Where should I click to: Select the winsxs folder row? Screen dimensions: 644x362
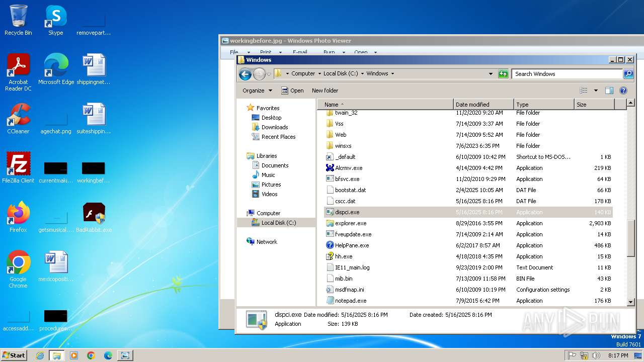pyautogui.click(x=468, y=146)
